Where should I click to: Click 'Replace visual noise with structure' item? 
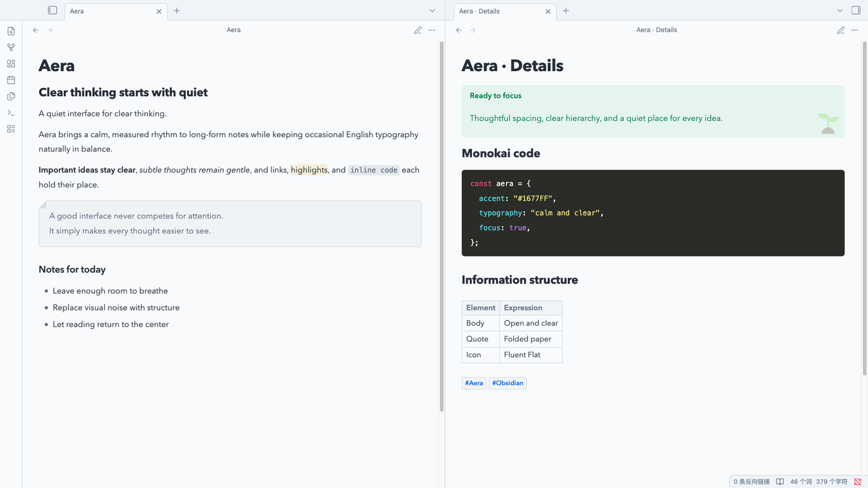pyautogui.click(x=116, y=308)
